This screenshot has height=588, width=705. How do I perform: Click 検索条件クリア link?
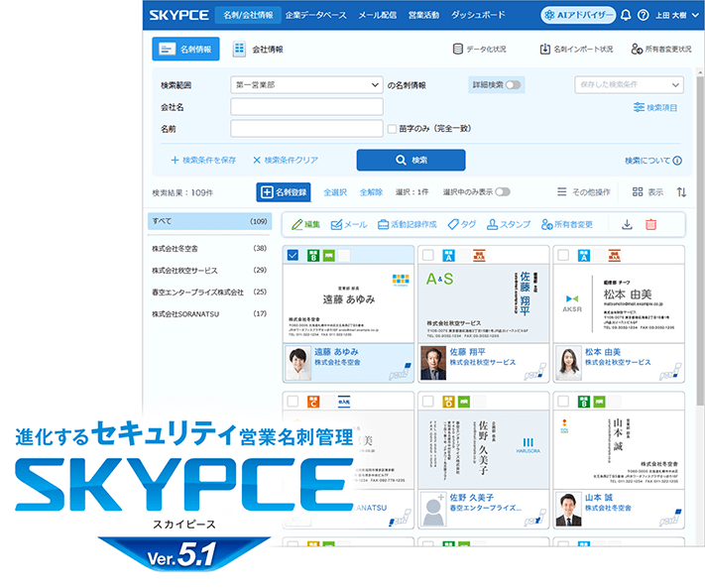pos(286,160)
